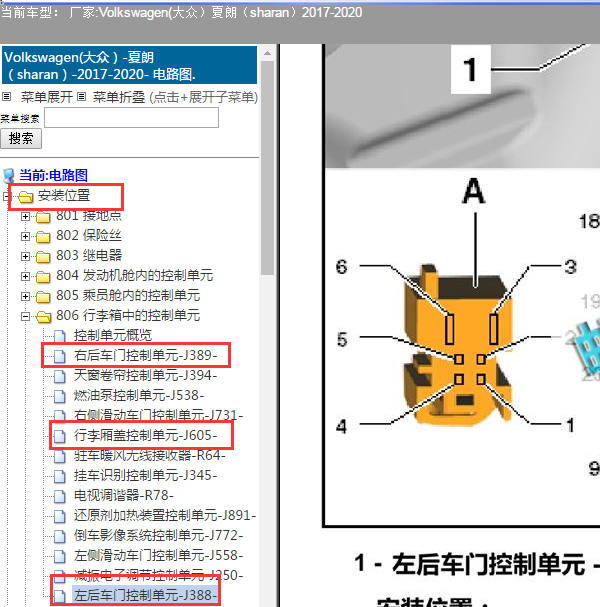Click the 806 行李箱中的控制单元 open folder icon
This screenshot has width=600, height=607.
(x=43, y=317)
